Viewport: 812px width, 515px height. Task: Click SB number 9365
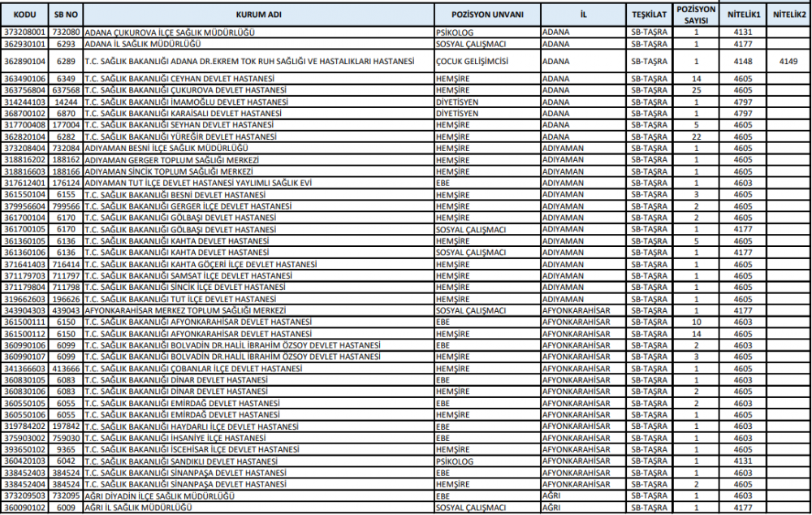coord(66,450)
